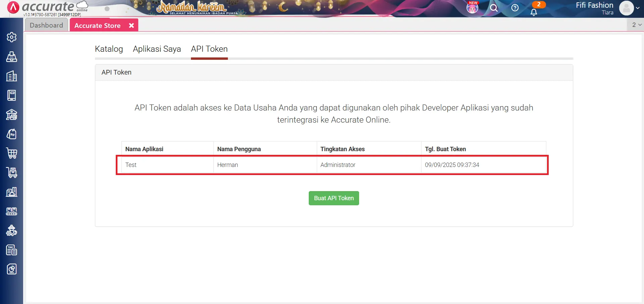Click the journal book icon in sidebar
The width and height of the screenshot is (644, 304).
pos(12,95)
